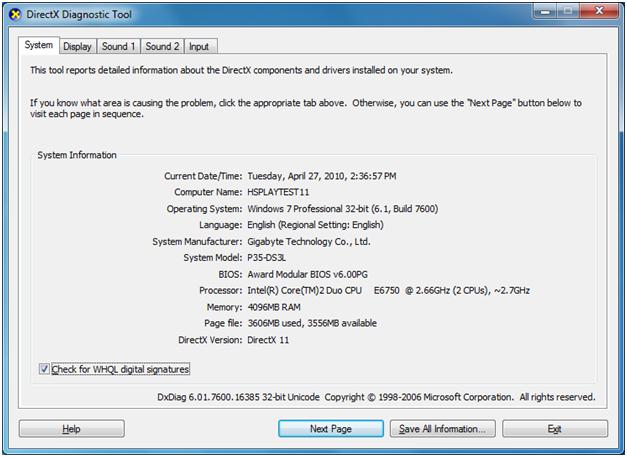Open the Sound 2 tab
Screen dimensions: 627x457
[162, 46]
